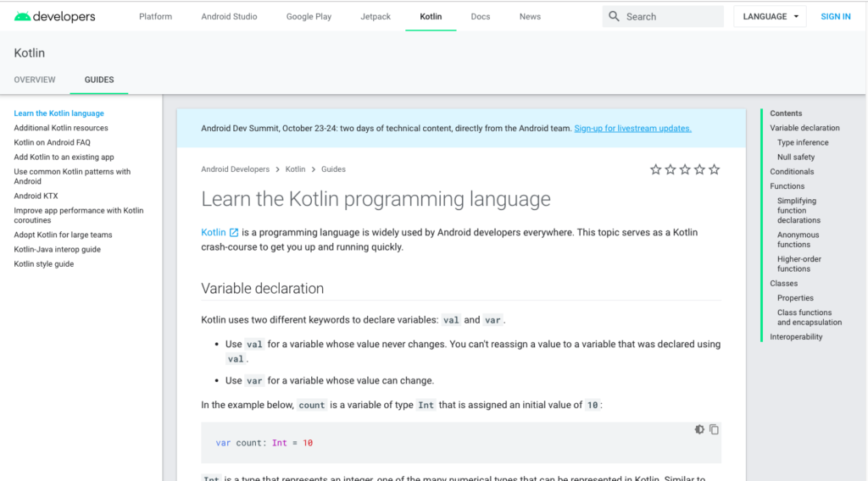
Task: Click the Kotlin link in intro paragraph
Action: pos(214,232)
